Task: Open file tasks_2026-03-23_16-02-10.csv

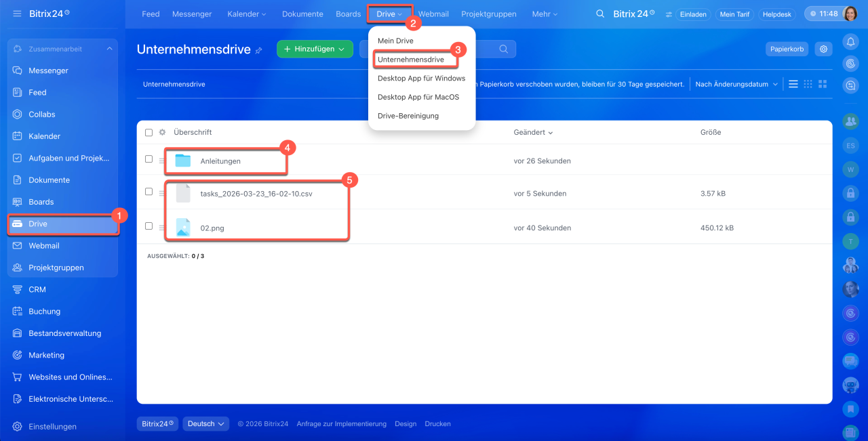Action: (x=256, y=194)
